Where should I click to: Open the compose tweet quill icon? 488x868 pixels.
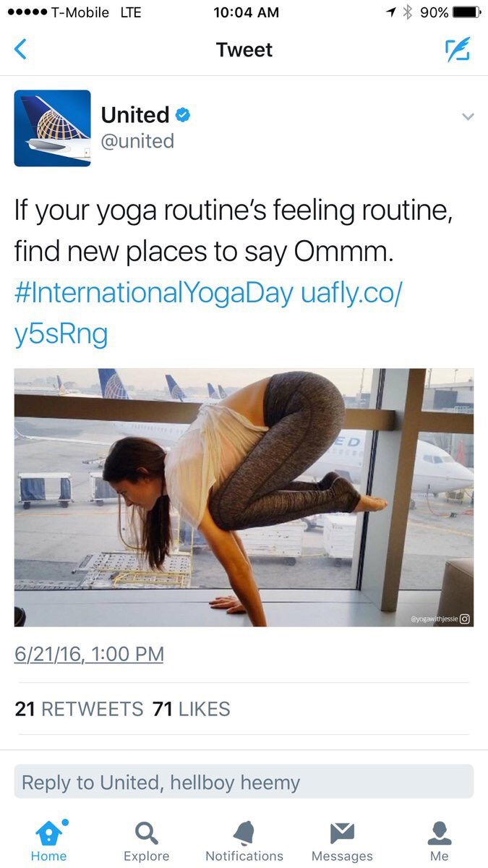457,49
